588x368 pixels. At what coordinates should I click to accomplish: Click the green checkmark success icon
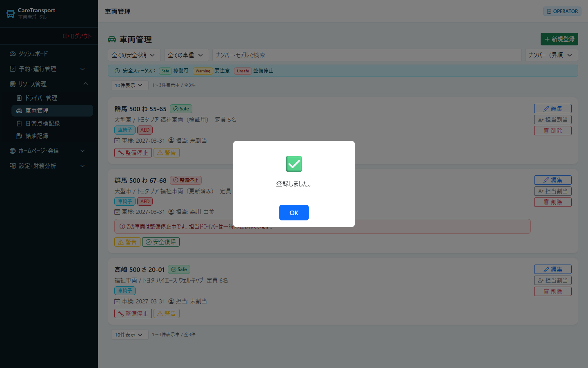pos(294,164)
